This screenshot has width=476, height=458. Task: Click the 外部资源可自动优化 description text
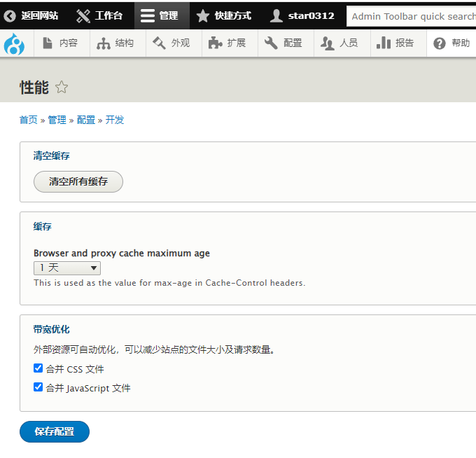point(154,349)
